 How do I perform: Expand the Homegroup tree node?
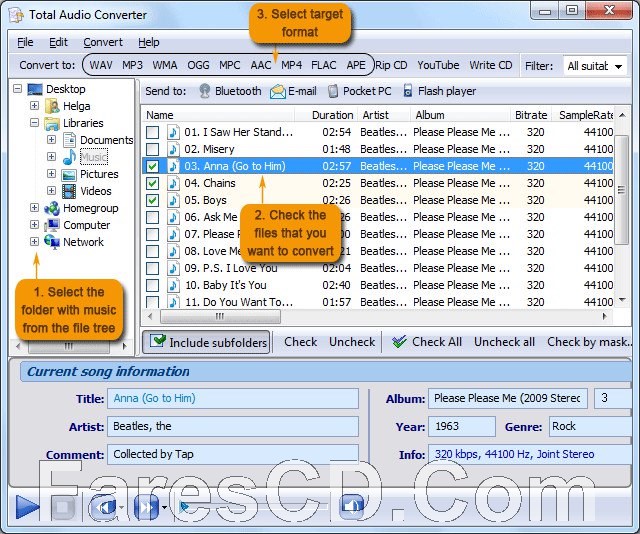click(x=34, y=207)
